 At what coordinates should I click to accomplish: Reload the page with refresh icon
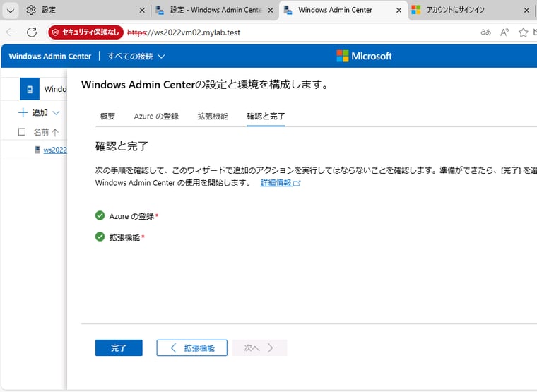click(x=32, y=32)
